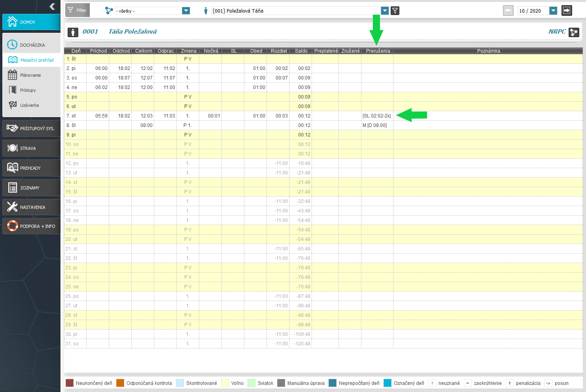The height and width of the screenshot is (392, 586).
Task: Open the DOMOV home section
Action: coord(31,22)
